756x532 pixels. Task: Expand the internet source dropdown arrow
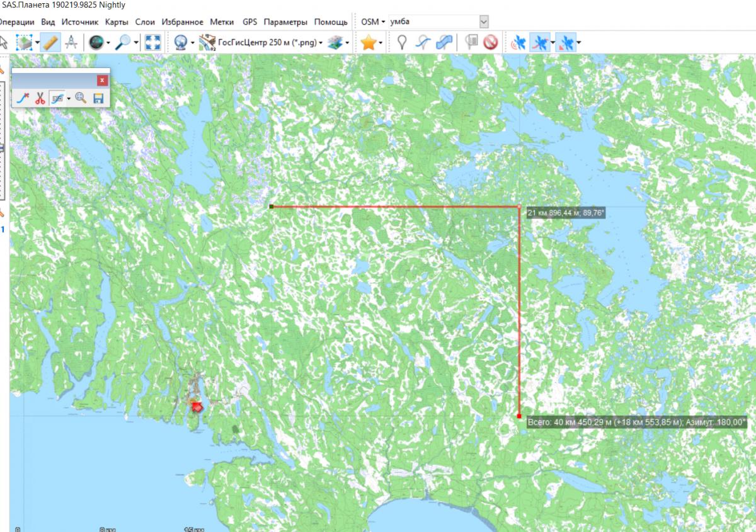(193, 43)
